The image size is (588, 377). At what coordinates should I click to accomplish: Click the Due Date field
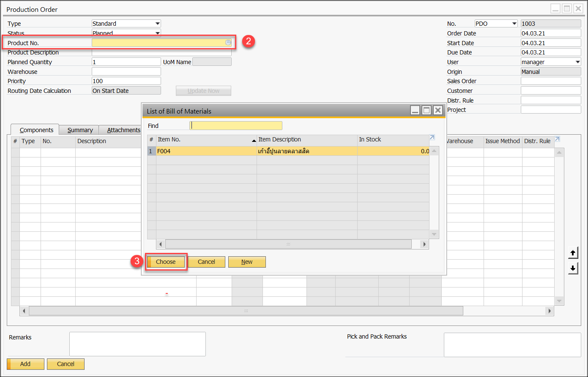tap(551, 52)
